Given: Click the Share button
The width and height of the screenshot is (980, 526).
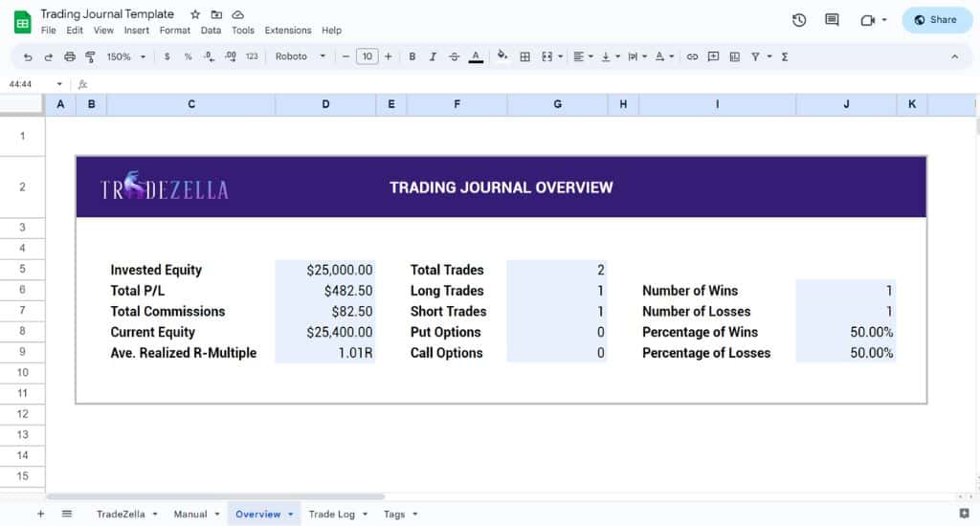Looking at the screenshot, I should click(x=936, y=20).
